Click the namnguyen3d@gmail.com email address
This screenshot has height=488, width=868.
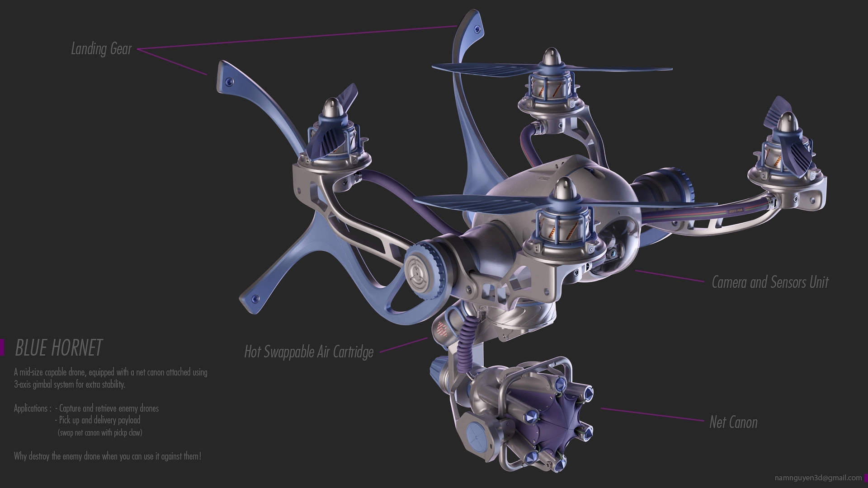point(818,478)
